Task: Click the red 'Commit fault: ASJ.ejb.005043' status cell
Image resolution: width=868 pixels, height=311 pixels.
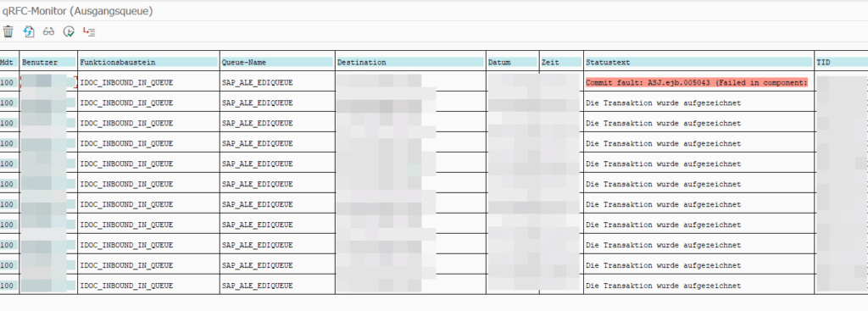Action: (697, 82)
